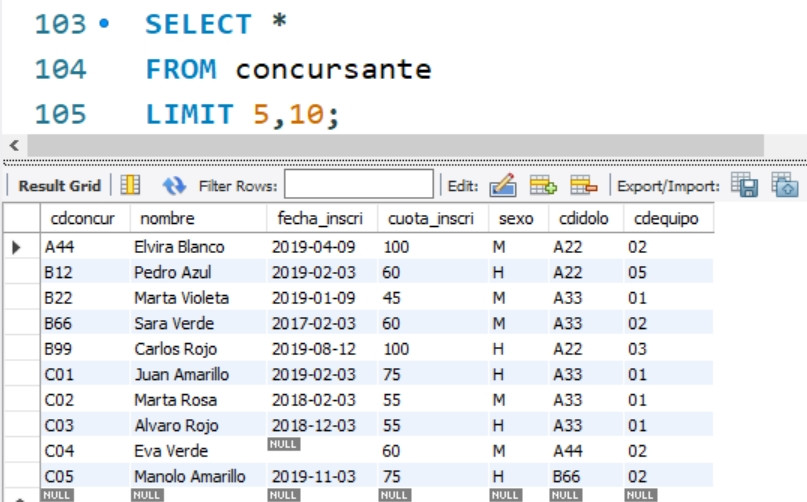Image resolution: width=807 pixels, height=502 pixels.
Task: Click the SELECT keyword on line 103
Action: tap(199, 24)
